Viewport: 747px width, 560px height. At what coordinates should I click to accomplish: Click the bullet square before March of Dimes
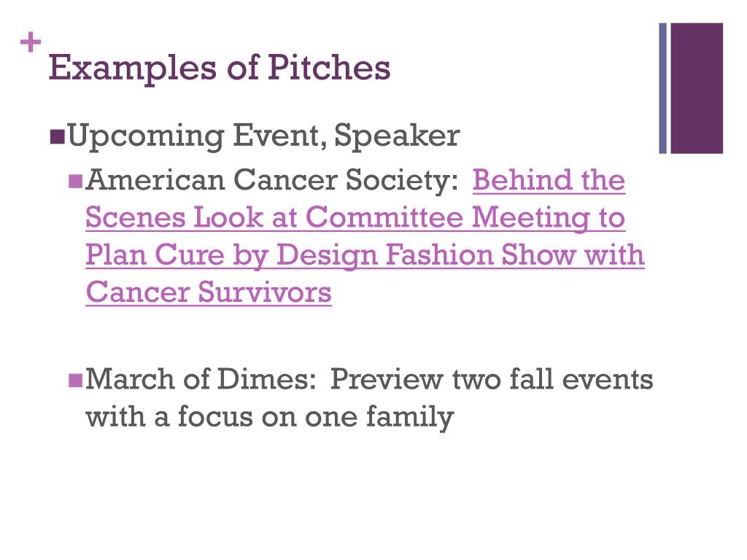[75, 380]
